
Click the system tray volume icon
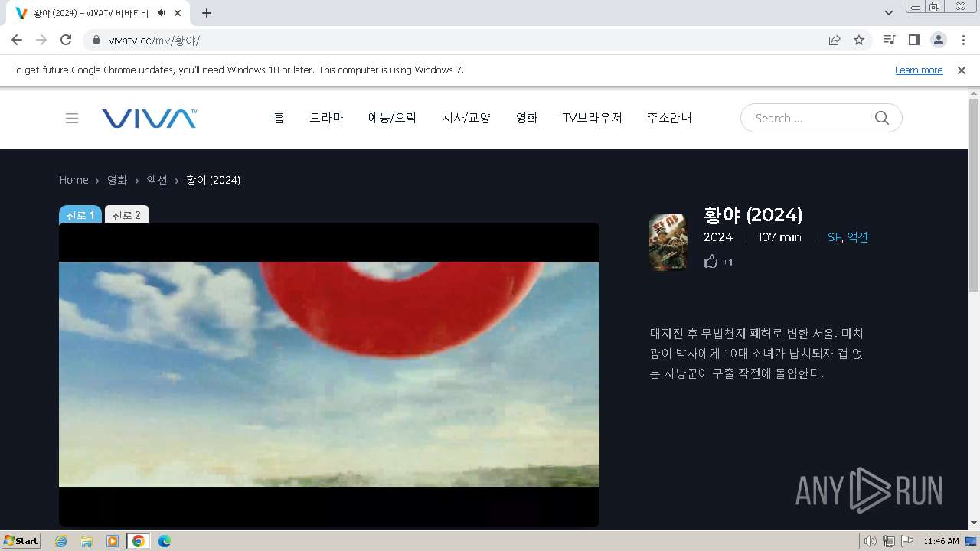tap(871, 541)
